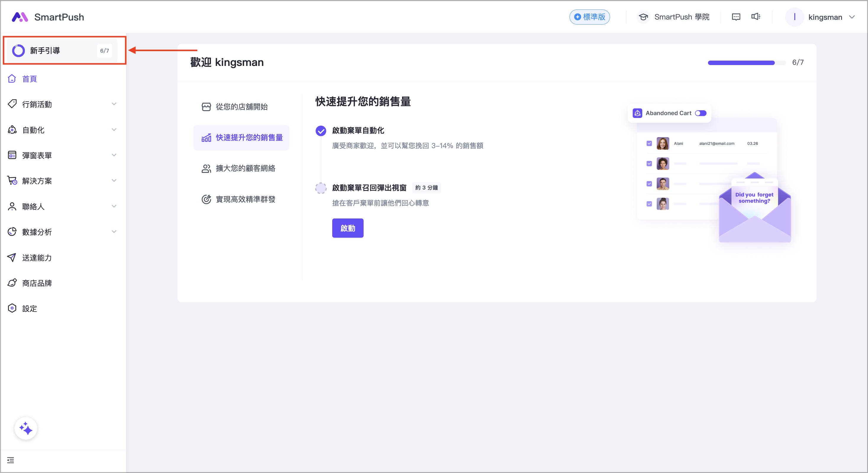Select 從您的店舖開始 tab

[241, 107]
